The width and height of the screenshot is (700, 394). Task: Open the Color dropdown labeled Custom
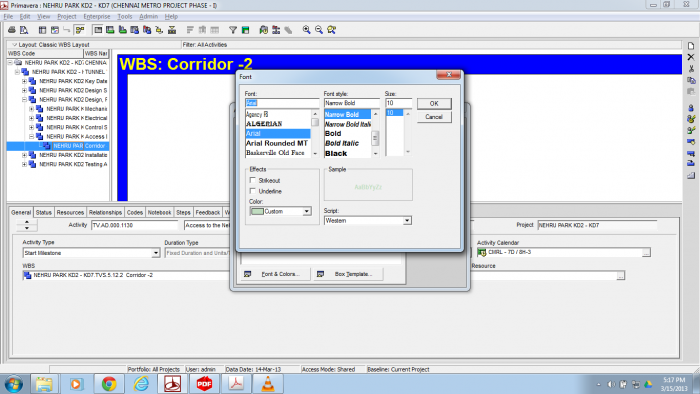pyautogui.click(x=307, y=212)
